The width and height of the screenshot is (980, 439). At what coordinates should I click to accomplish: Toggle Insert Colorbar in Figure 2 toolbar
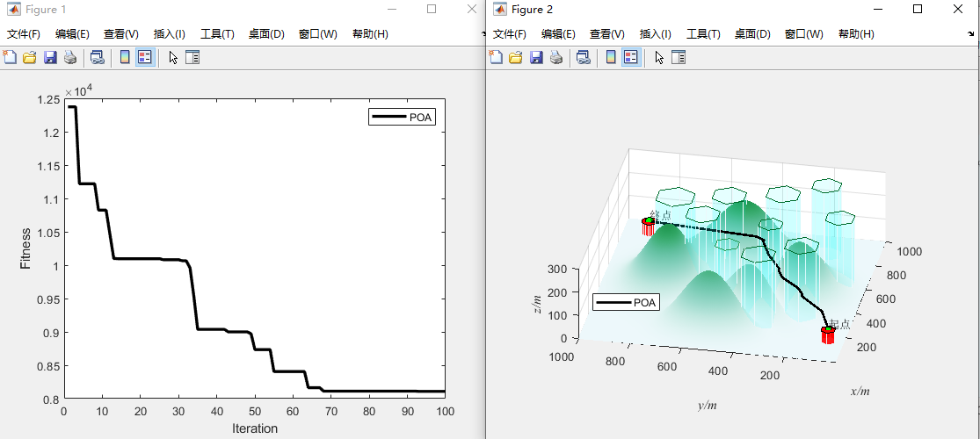(611, 58)
